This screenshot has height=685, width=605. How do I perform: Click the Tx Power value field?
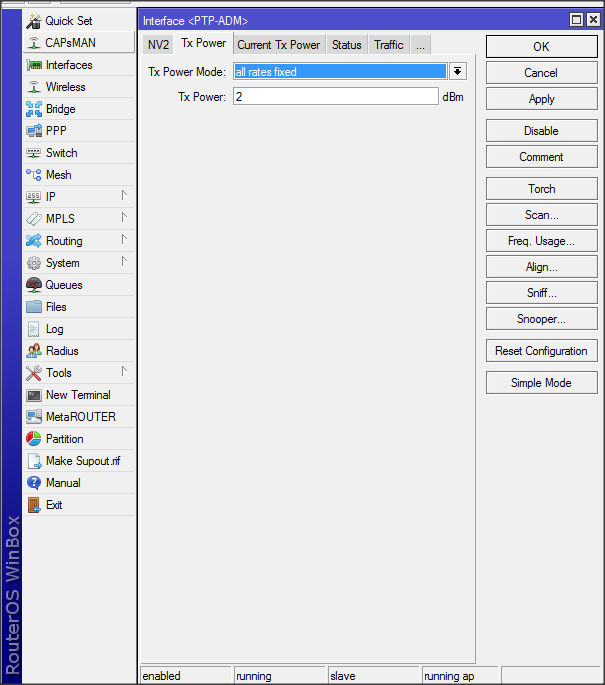(x=335, y=97)
